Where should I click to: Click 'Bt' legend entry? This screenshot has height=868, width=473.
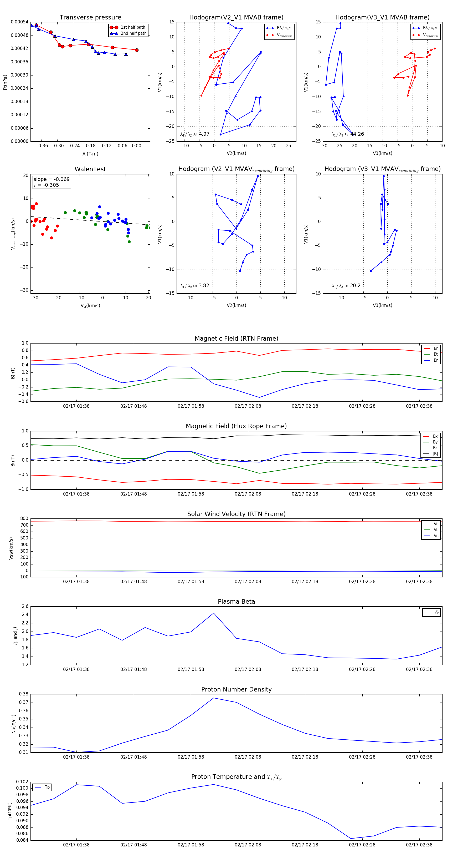tap(431, 355)
